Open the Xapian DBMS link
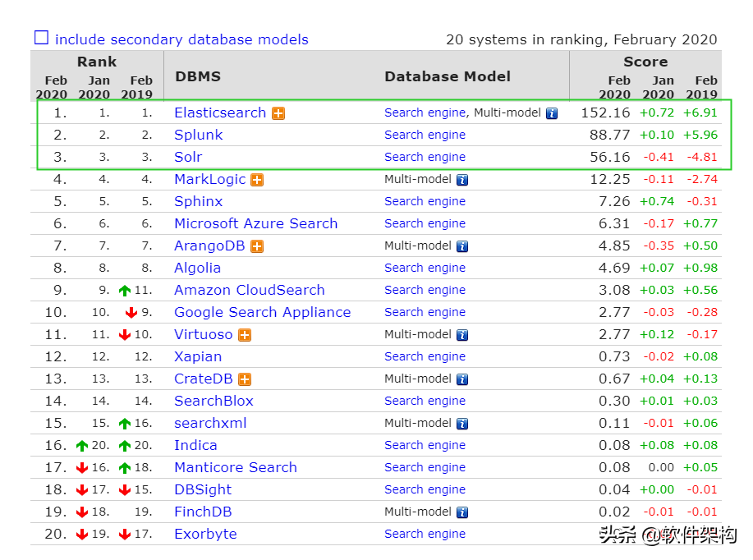This screenshot has width=753, height=560. (198, 356)
